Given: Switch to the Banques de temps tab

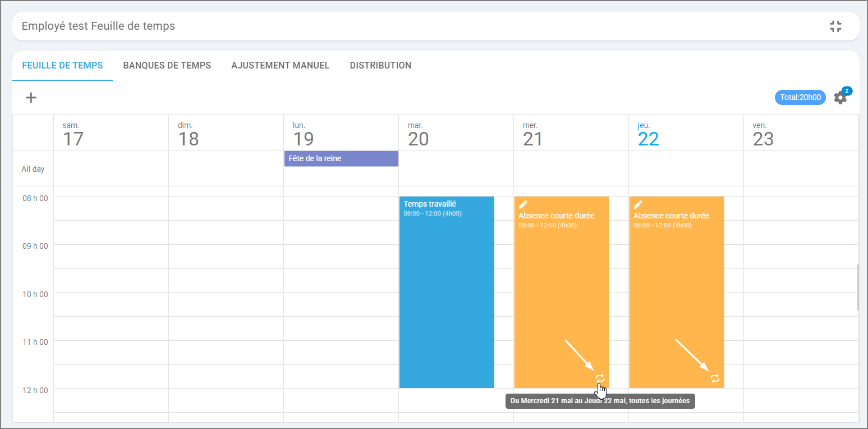Looking at the screenshot, I should 167,66.
